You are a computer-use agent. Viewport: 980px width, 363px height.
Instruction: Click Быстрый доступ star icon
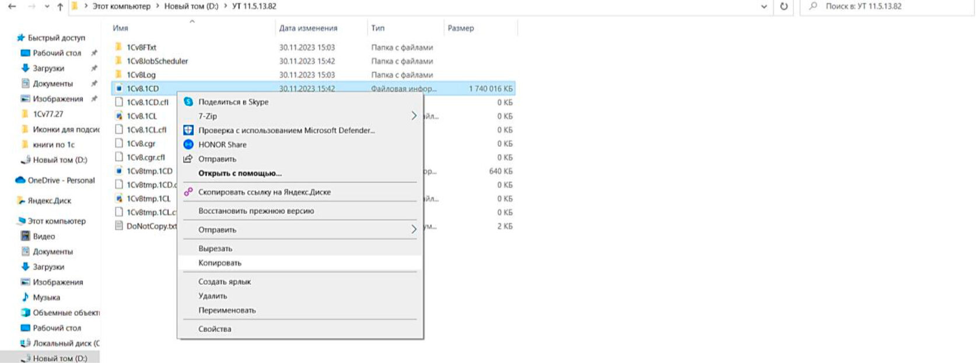[x=21, y=37]
